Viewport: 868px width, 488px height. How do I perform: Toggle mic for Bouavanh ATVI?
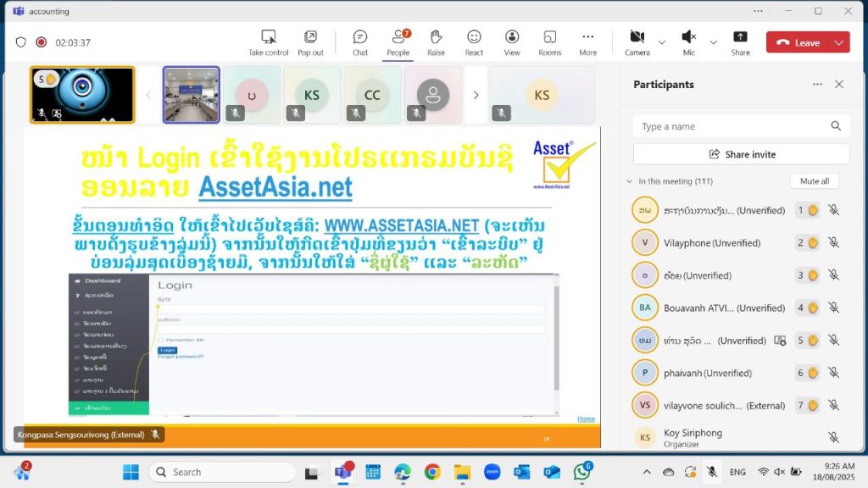click(x=834, y=308)
